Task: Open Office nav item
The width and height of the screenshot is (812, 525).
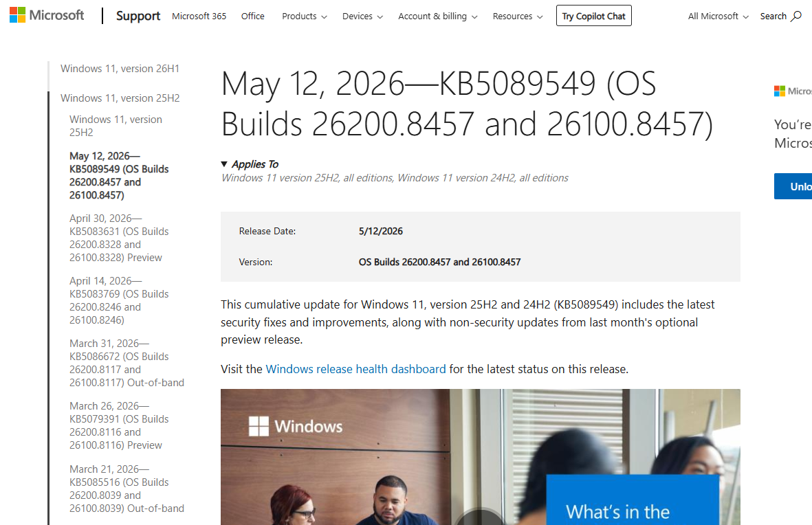Action: coord(253,16)
